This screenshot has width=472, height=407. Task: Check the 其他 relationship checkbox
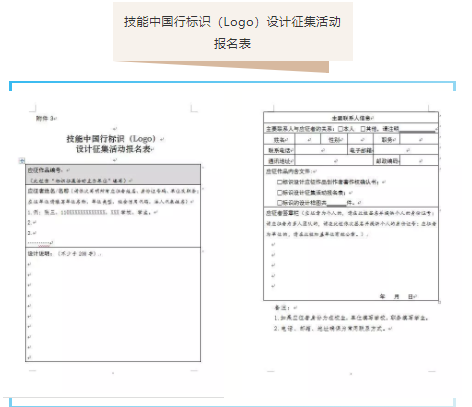point(363,129)
